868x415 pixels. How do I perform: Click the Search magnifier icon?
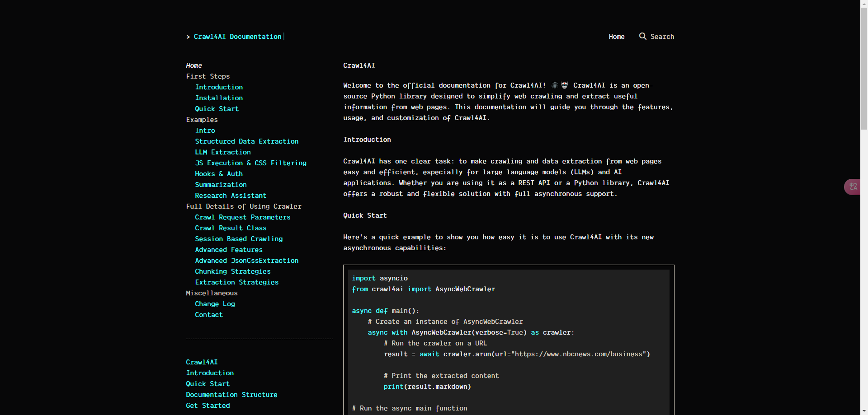(642, 36)
